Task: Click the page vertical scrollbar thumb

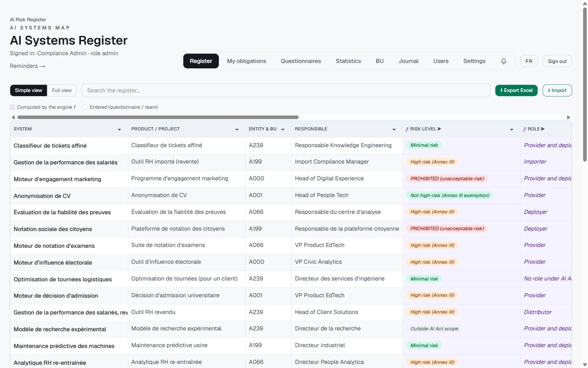Action: point(585,84)
